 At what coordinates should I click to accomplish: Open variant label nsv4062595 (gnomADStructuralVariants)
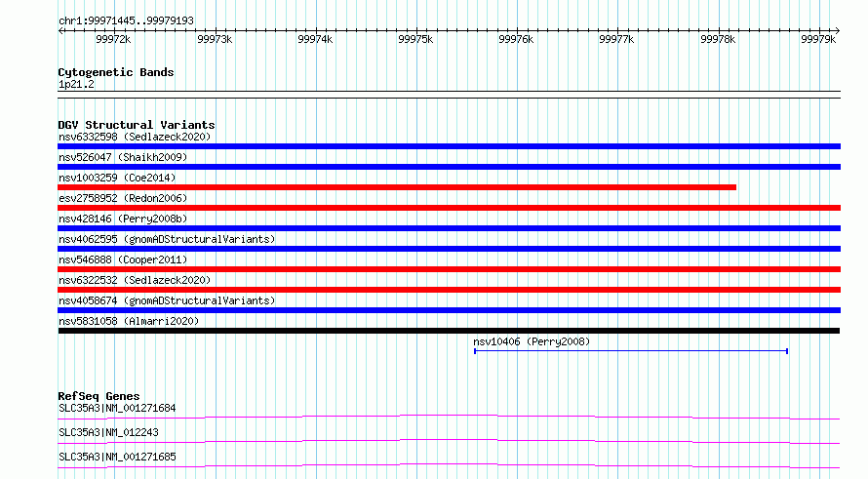[x=167, y=239]
